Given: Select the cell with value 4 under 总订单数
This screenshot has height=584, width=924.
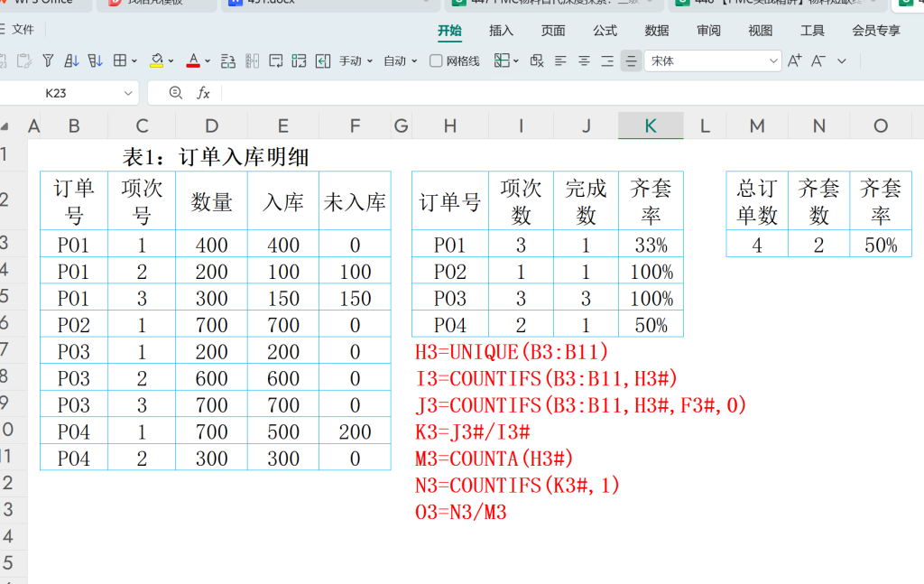Looking at the screenshot, I should coord(757,246).
